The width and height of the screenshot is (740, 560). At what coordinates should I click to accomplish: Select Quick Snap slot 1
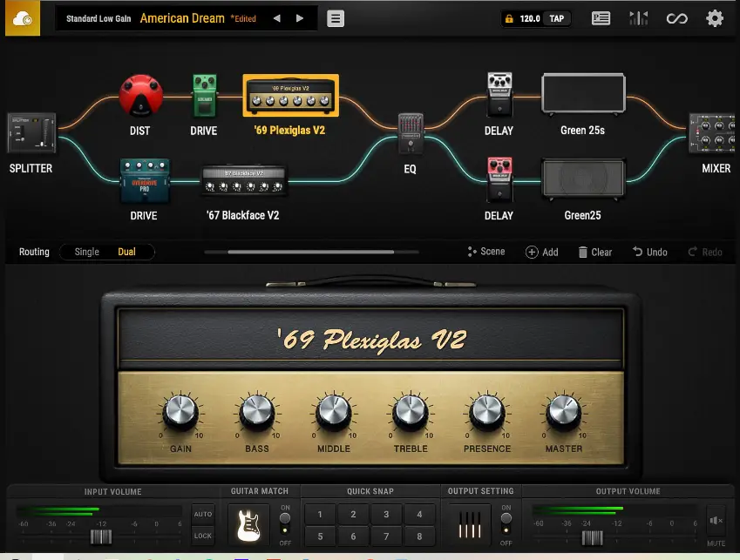(320, 514)
